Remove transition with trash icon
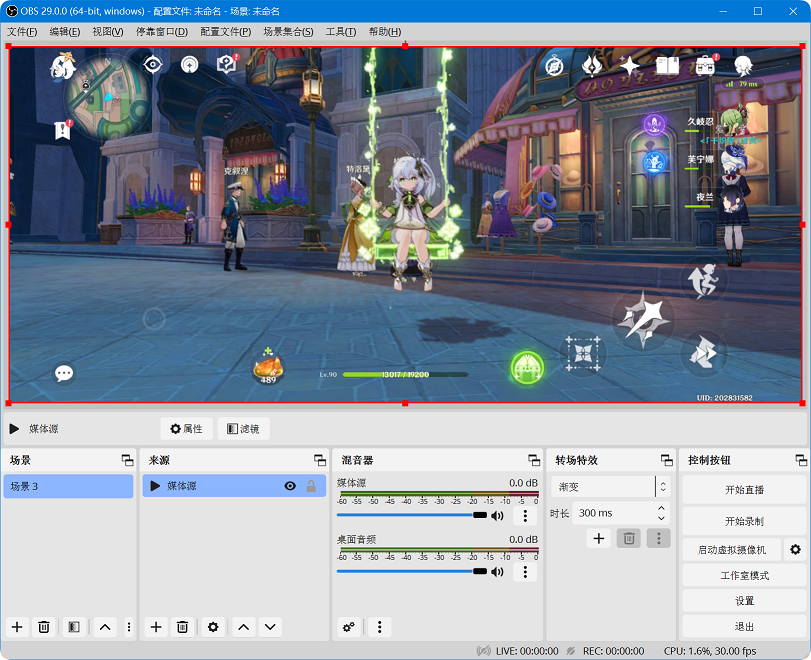This screenshot has width=811, height=660. [629, 538]
